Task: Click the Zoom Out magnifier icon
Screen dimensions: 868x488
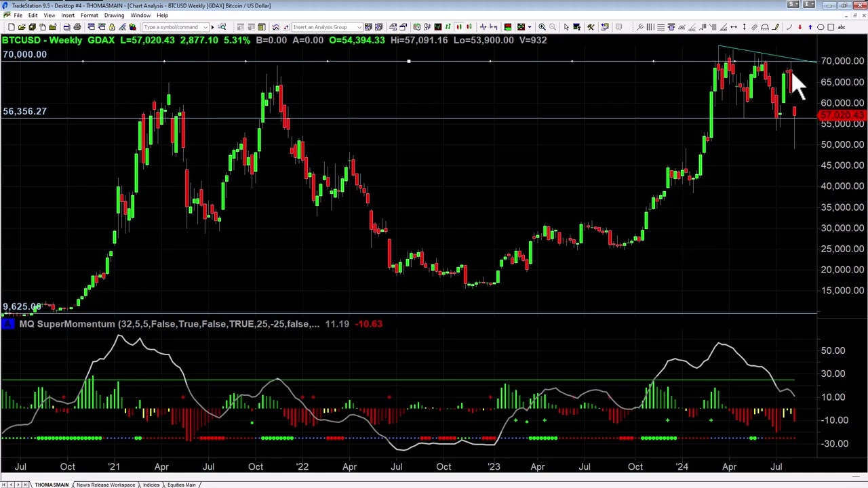Action: pyautogui.click(x=553, y=27)
